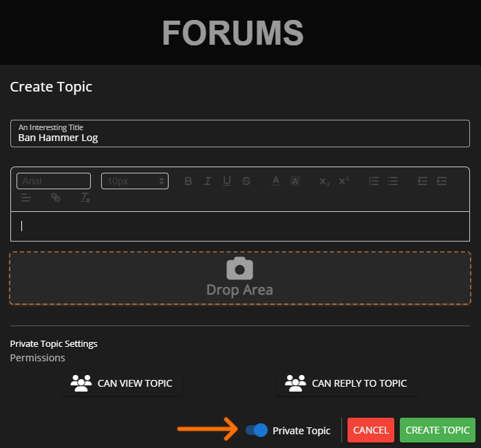Toggle italic text formatting
Viewport: 481px width, 448px height.
click(207, 181)
